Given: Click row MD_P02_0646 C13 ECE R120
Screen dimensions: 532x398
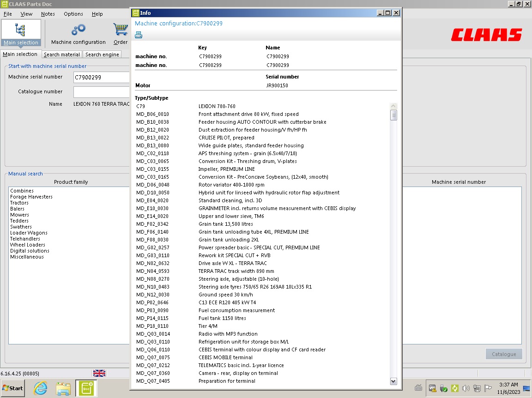Looking at the screenshot, I should pos(262,303).
